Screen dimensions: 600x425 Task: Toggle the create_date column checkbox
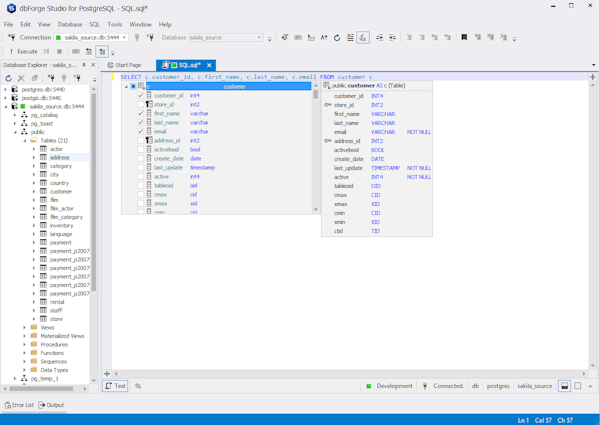pos(141,159)
